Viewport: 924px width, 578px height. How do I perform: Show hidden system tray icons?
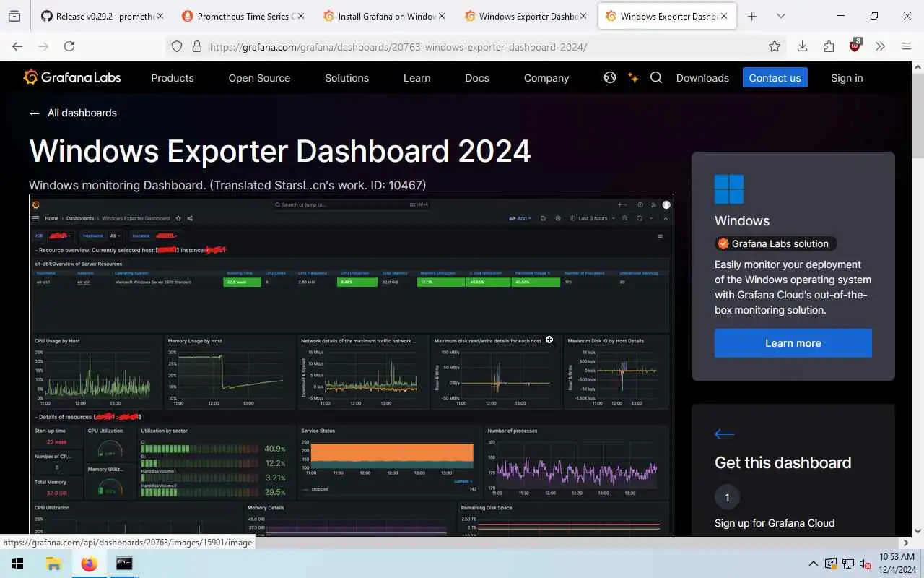click(x=814, y=564)
